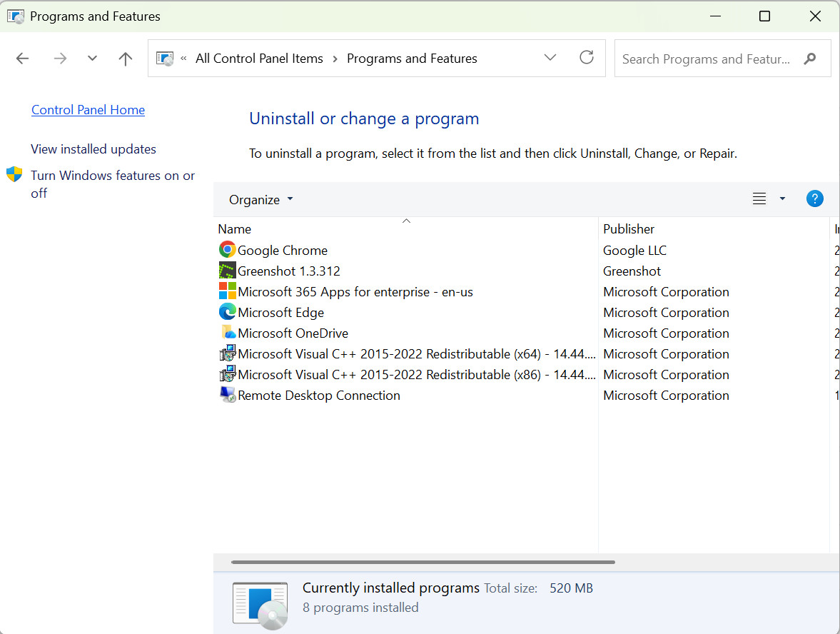Click the Microsoft OneDrive program icon
Viewport: 840px width, 634px height.
pos(227,333)
